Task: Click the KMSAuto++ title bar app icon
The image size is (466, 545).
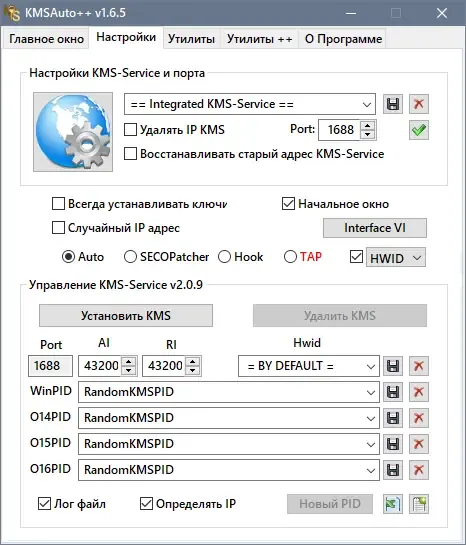Action: pyautogui.click(x=12, y=13)
